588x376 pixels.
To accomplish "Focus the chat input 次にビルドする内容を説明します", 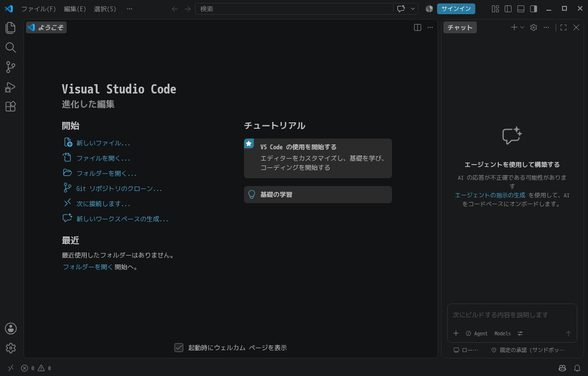I will pyautogui.click(x=512, y=315).
